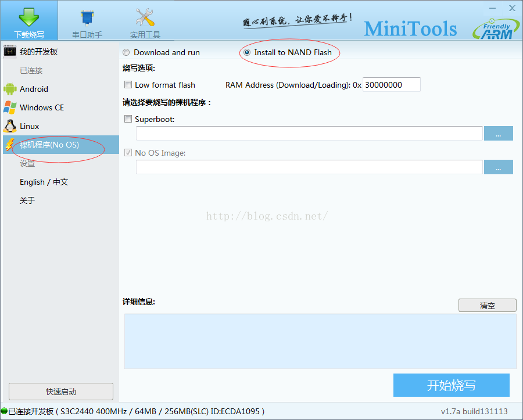Click the Linux penguin icon
The height and width of the screenshot is (420, 523).
(10, 126)
